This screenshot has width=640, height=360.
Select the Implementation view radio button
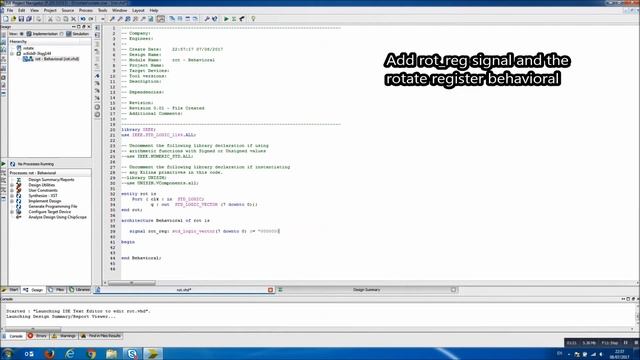point(22,34)
